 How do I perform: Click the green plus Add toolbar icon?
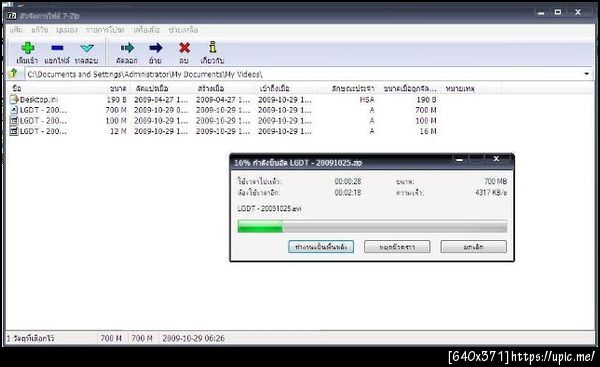click(x=28, y=48)
